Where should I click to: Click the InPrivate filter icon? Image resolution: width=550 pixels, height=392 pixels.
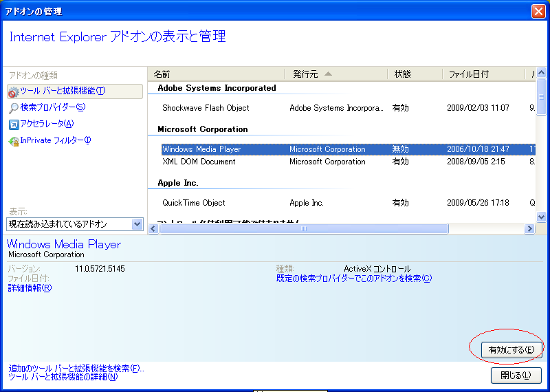click(x=14, y=141)
